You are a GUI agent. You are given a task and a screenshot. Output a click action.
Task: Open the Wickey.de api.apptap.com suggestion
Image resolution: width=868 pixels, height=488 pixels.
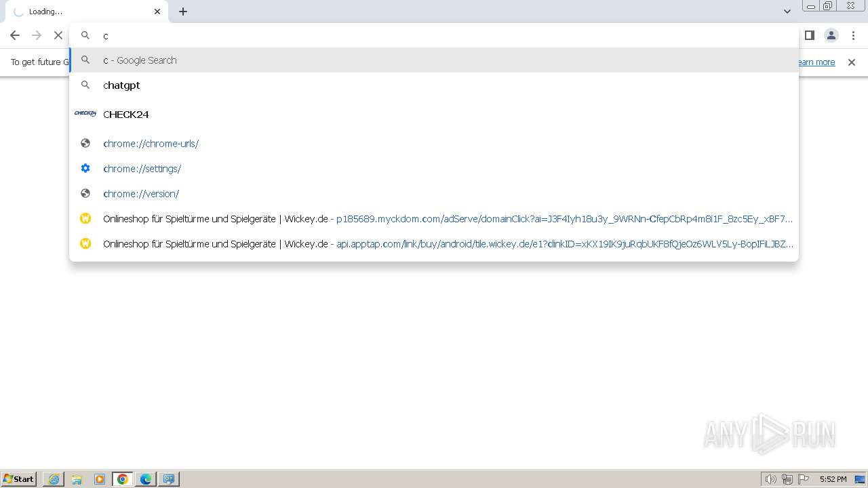[x=434, y=244]
